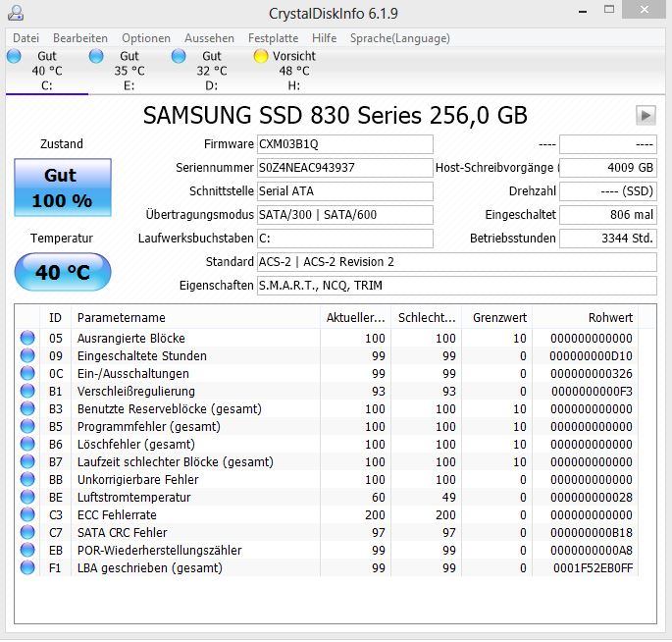672x642 pixels.
Task: Click the Seriennummer field S0Z4NEAC943937
Action: click(345, 168)
